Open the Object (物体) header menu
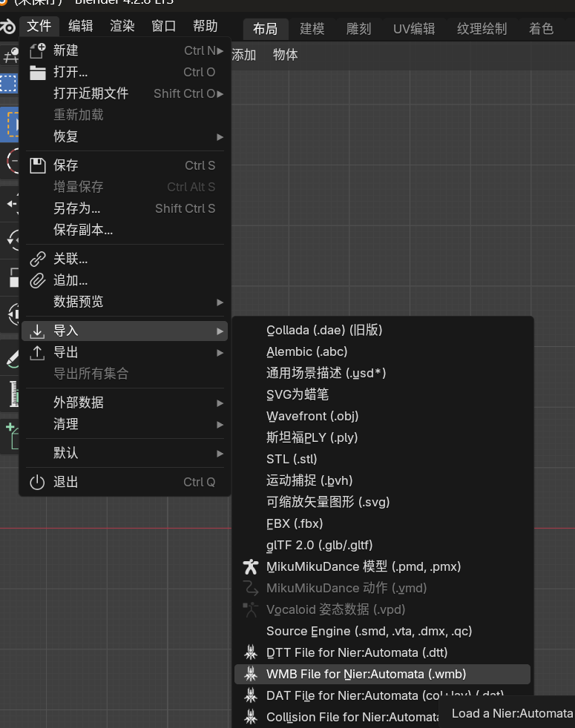The width and height of the screenshot is (575, 728). pos(286,55)
